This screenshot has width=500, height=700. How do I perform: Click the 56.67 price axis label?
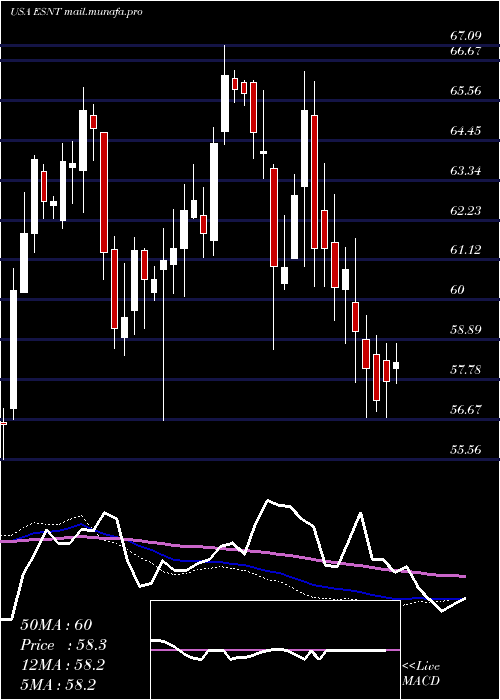click(x=466, y=409)
